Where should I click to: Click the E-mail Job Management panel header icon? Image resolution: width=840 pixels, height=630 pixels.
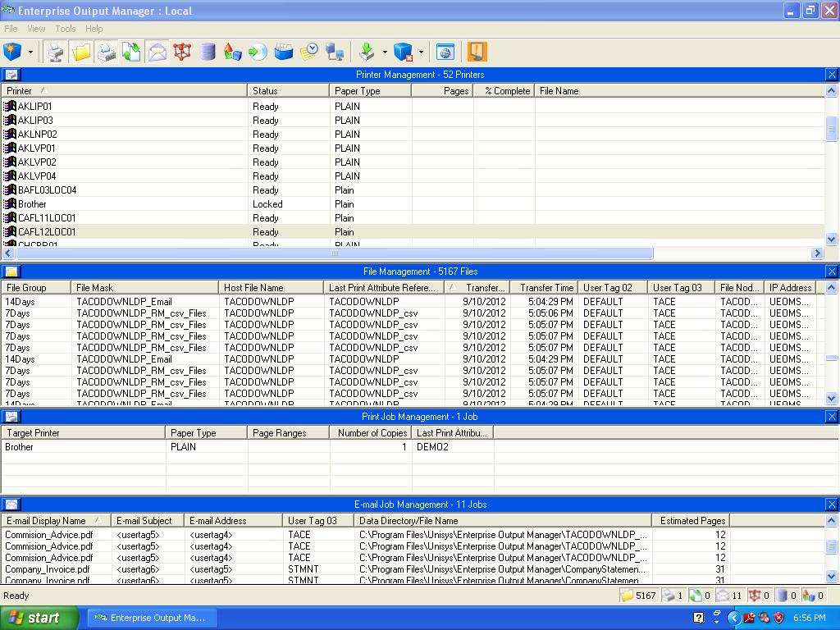pyautogui.click(x=11, y=504)
